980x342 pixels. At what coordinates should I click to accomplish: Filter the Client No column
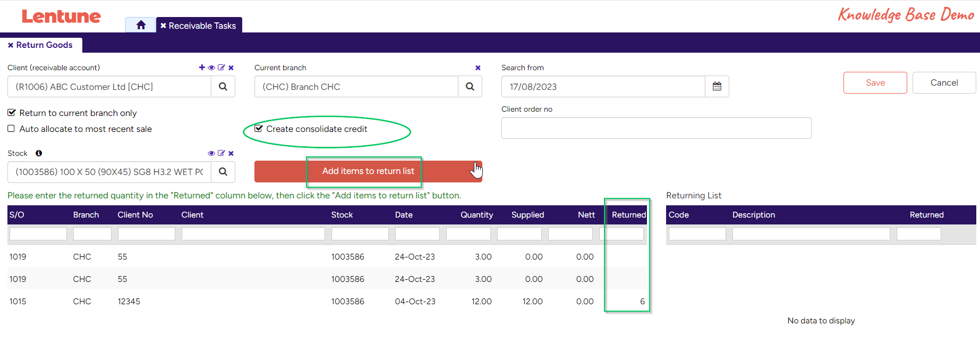tap(147, 233)
